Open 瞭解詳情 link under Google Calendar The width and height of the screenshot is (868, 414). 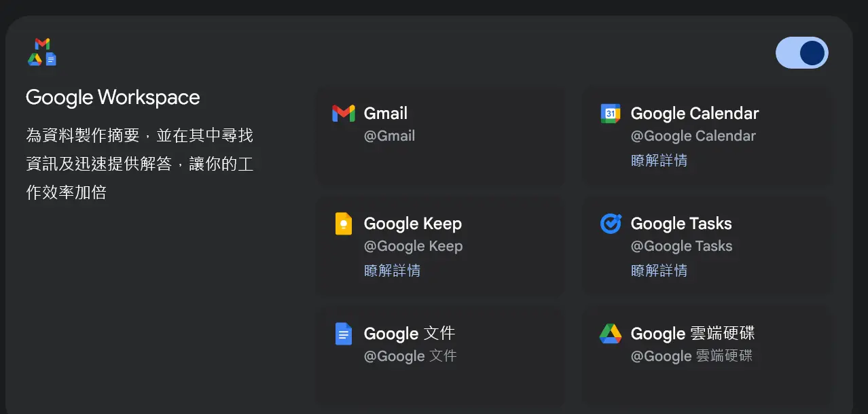pos(659,160)
